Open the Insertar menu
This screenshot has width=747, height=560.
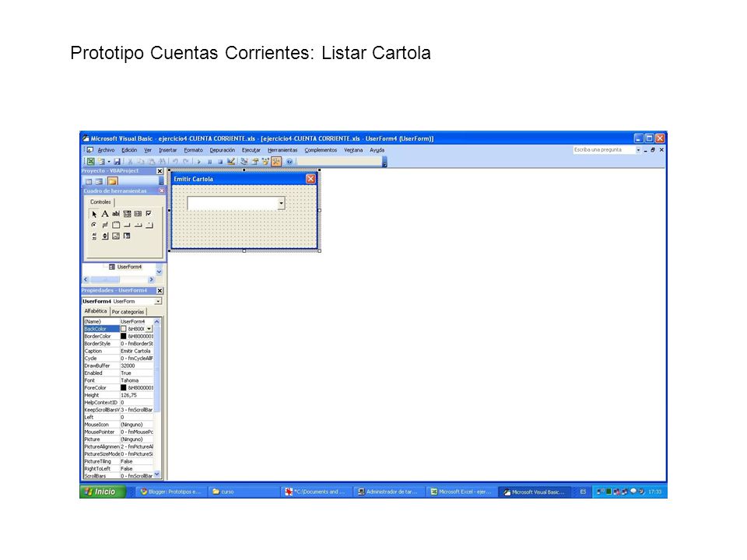point(168,150)
